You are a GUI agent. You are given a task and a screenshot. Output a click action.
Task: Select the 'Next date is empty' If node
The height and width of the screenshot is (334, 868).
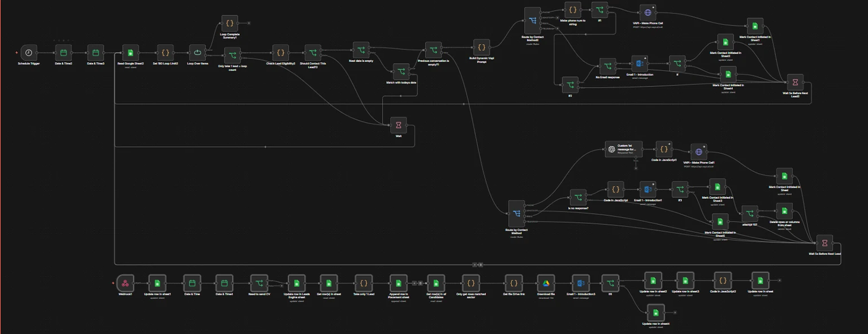pos(361,50)
